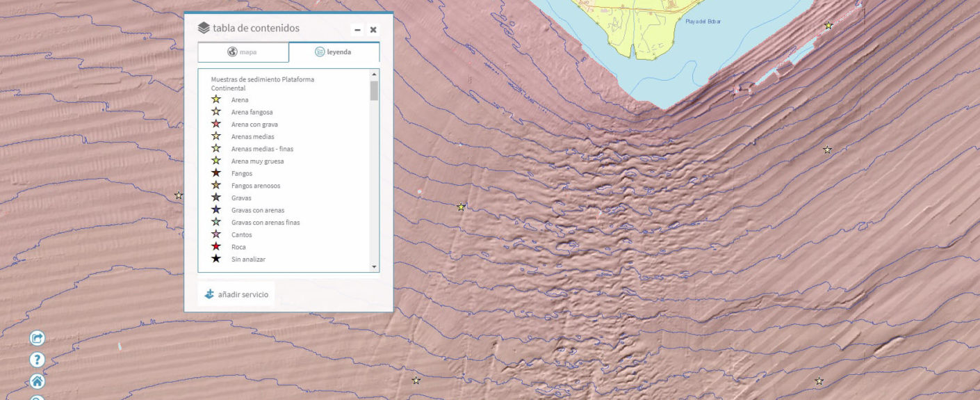The height and width of the screenshot is (400, 980).
Task: Reset map view with the home icon
Action: 38,381
